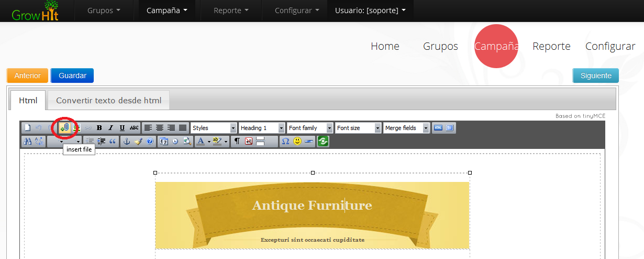The height and width of the screenshot is (259, 644).
Task: Go to Reporte navigation link
Action: (551, 46)
